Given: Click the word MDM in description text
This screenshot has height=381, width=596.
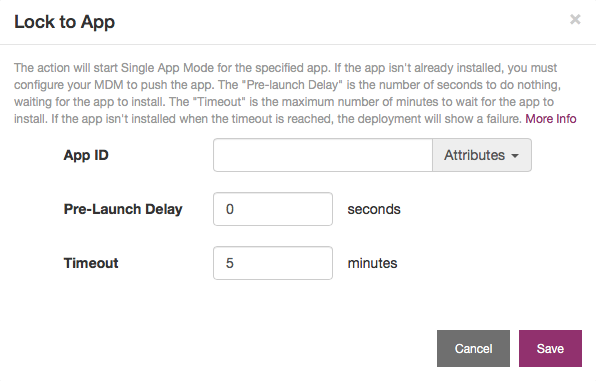Looking at the screenshot, I should click(x=109, y=85).
